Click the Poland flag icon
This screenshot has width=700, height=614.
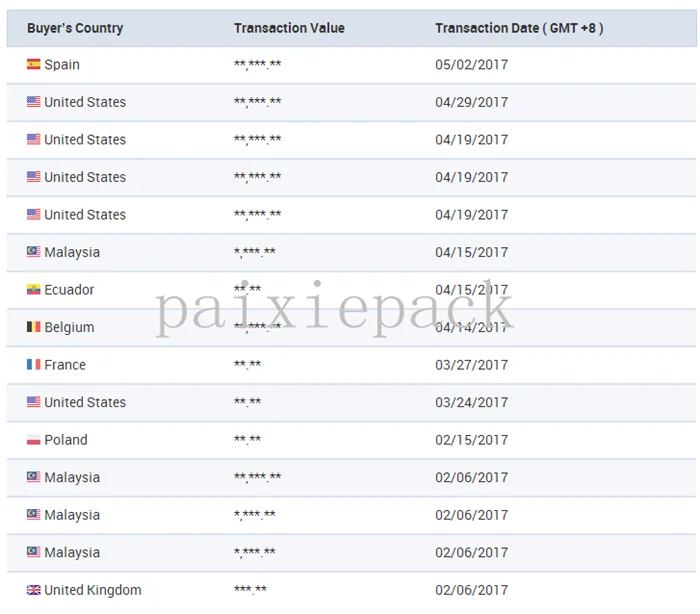[x=33, y=440]
